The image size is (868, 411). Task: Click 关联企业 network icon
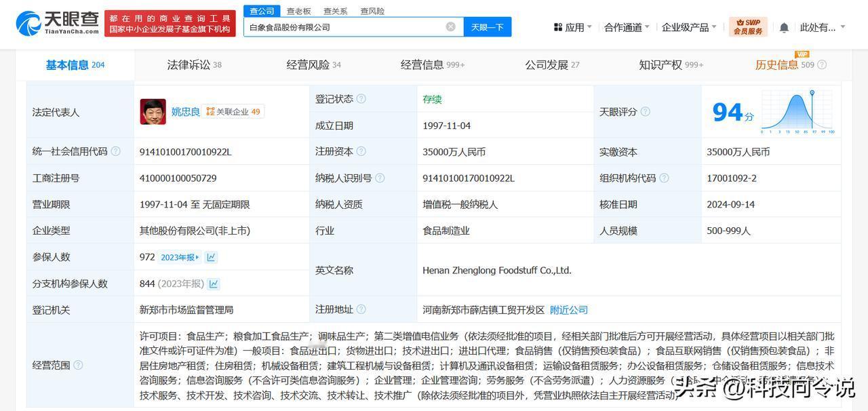point(210,112)
